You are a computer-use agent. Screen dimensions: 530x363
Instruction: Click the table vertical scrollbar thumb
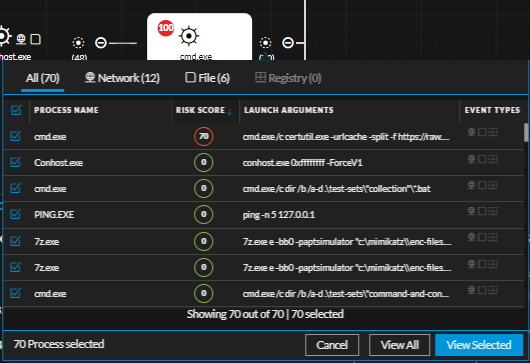click(526, 132)
